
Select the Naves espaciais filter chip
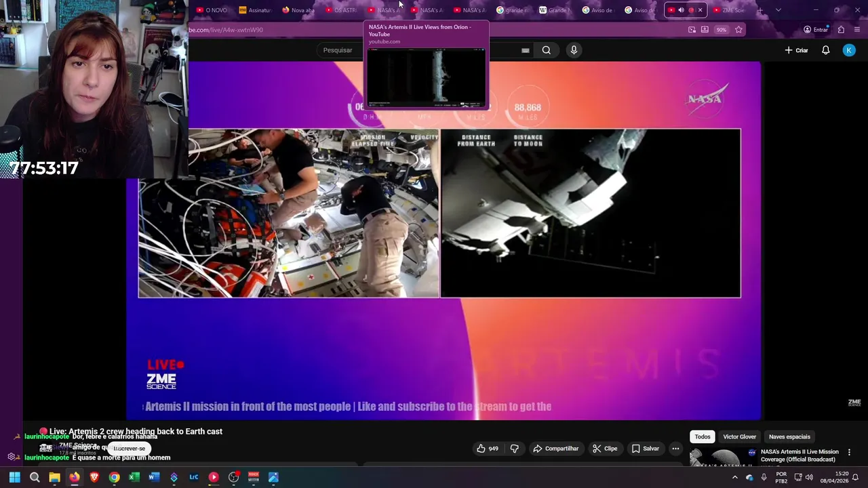(x=789, y=436)
